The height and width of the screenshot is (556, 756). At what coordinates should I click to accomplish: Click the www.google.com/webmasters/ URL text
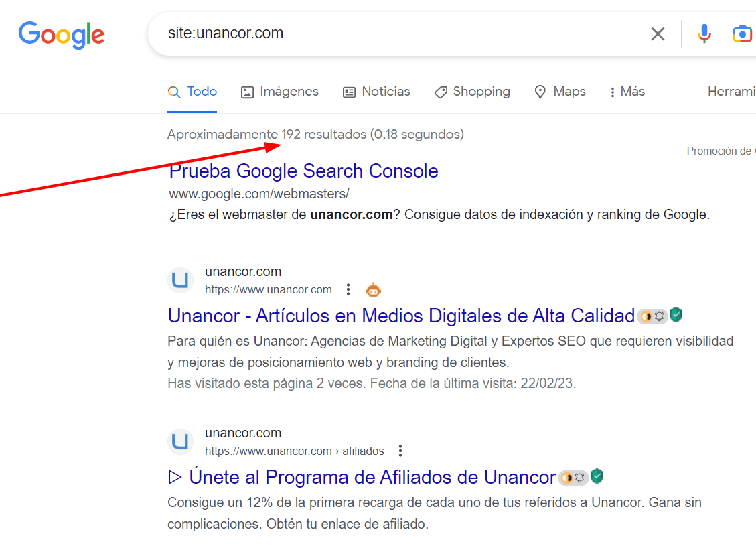coord(259,194)
